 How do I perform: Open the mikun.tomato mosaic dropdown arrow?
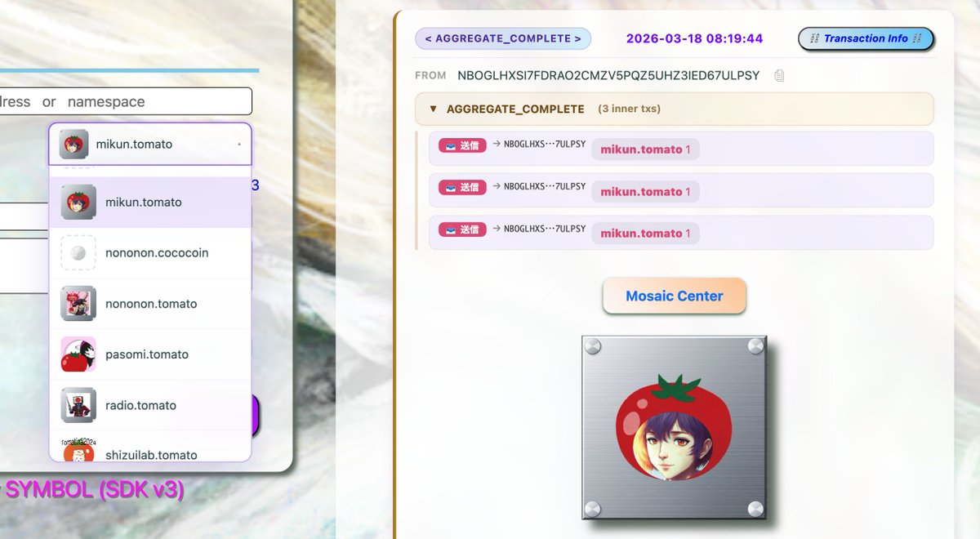click(239, 145)
